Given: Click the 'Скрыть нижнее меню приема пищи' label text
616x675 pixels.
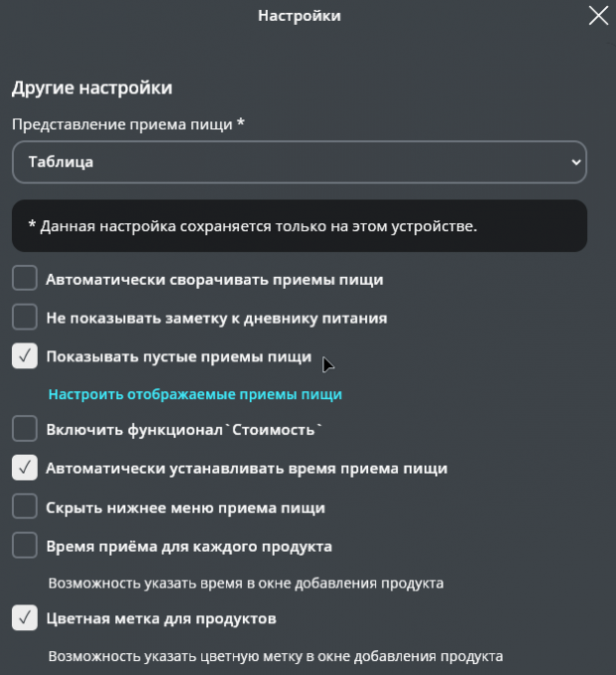Looking at the screenshot, I should (185, 507).
